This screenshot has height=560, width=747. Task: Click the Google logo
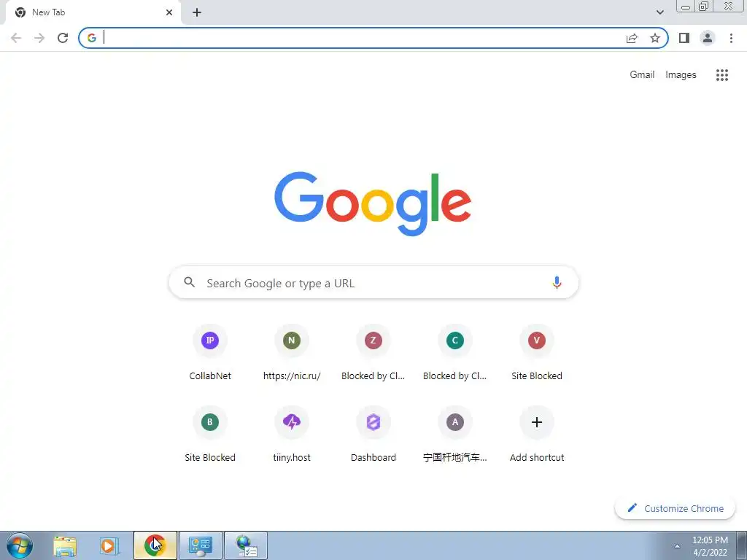pyautogui.click(x=373, y=203)
